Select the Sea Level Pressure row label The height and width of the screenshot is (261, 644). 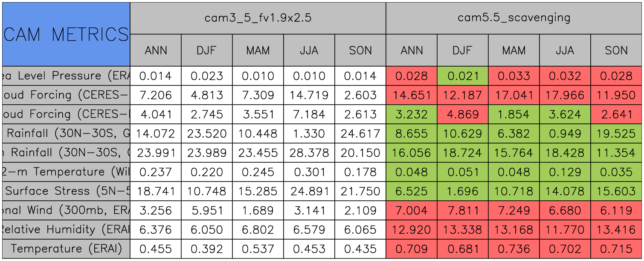point(66,76)
